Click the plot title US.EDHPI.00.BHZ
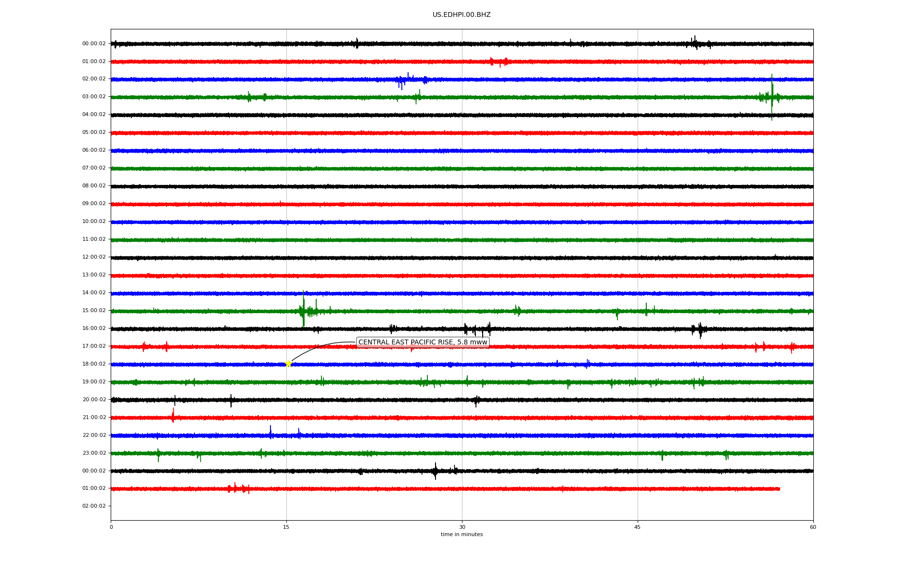Screen dimensions: 924x578 [x=462, y=15]
